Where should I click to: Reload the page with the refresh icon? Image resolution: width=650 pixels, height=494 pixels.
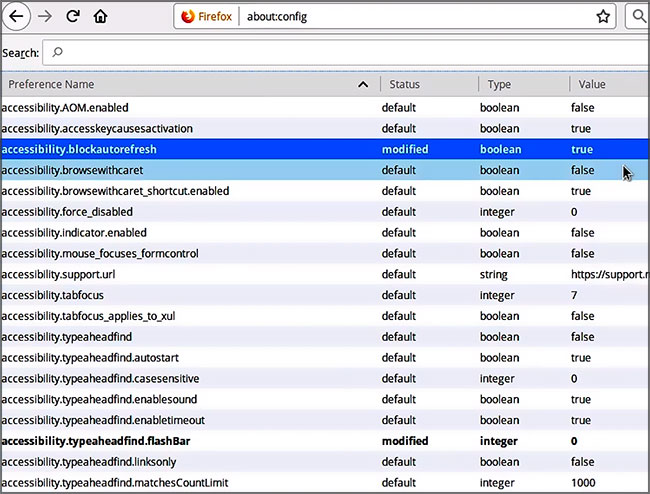pyautogui.click(x=73, y=17)
